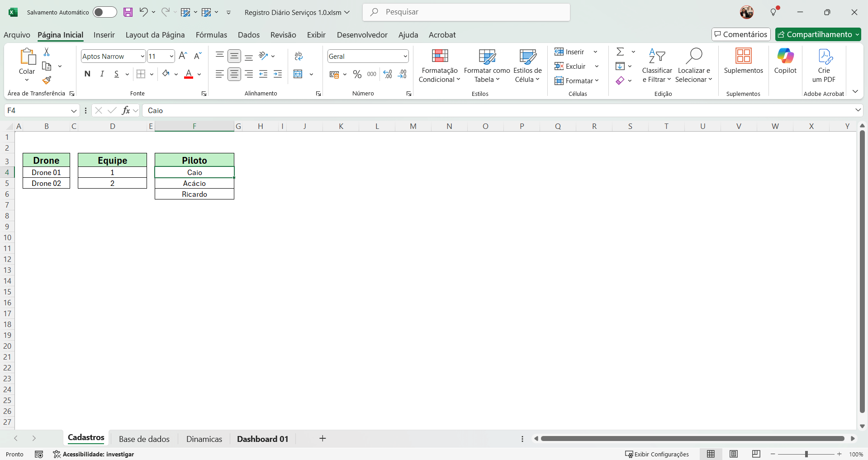Open the Fórmulas ribbon tab
This screenshot has height=460, width=868.
click(211, 35)
